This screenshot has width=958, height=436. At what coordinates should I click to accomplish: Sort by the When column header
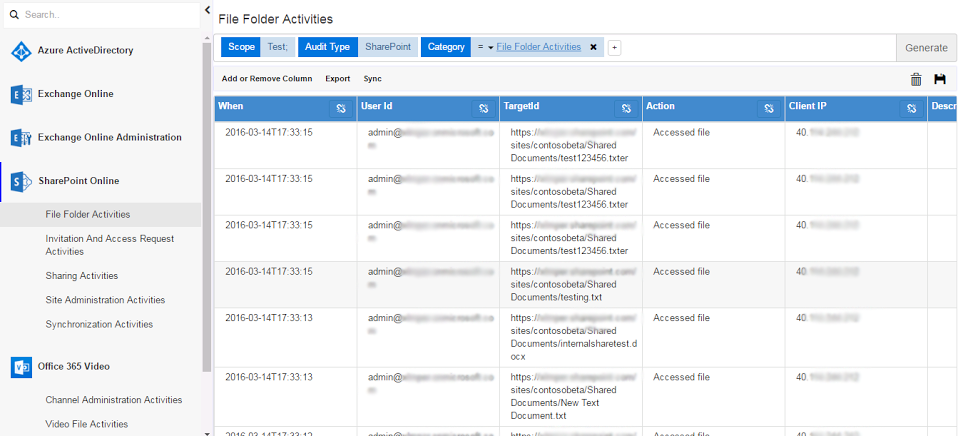(231, 106)
